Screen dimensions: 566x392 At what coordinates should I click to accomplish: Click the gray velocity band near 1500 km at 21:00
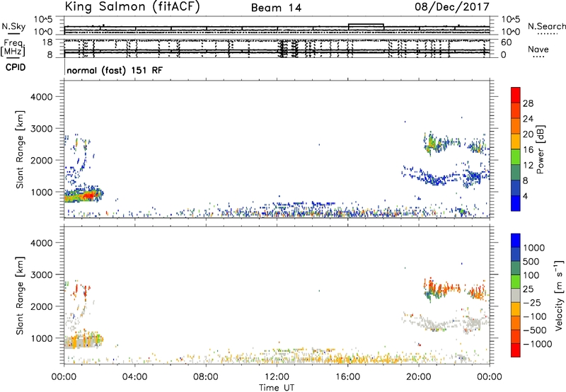point(435,323)
